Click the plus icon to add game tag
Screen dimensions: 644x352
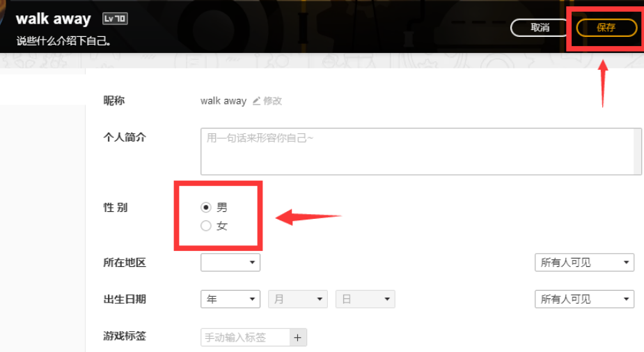298,337
